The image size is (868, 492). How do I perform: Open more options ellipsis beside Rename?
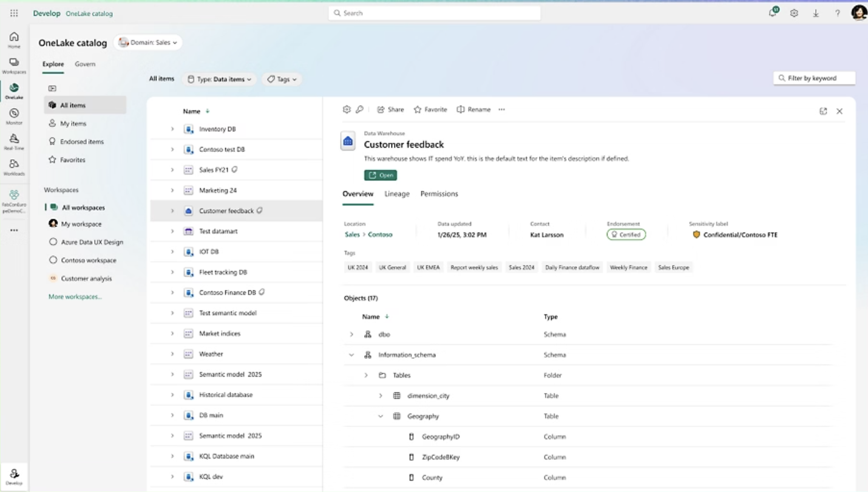tap(501, 109)
